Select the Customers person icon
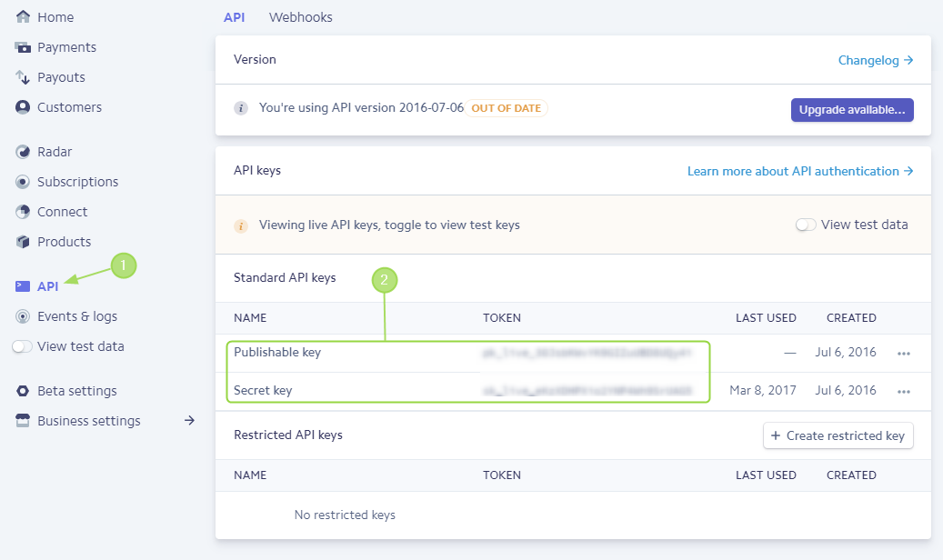The width and height of the screenshot is (943, 560). 24,107
